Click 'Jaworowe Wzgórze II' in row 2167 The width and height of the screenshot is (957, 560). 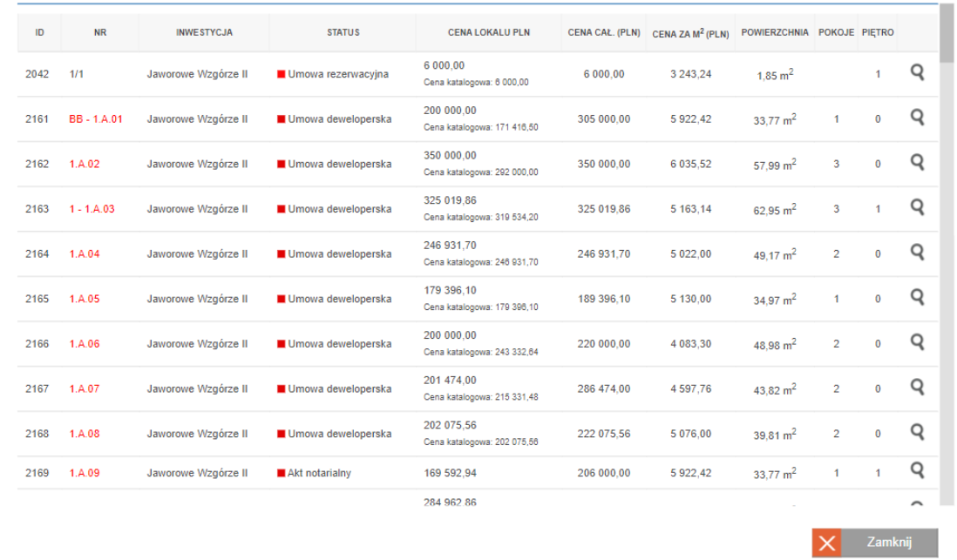click(197, 388)
